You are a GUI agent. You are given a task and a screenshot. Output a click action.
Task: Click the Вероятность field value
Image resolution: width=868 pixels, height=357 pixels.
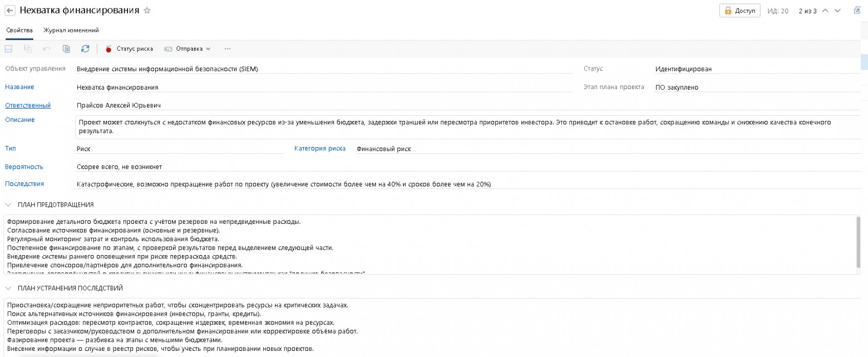point(467,167)
